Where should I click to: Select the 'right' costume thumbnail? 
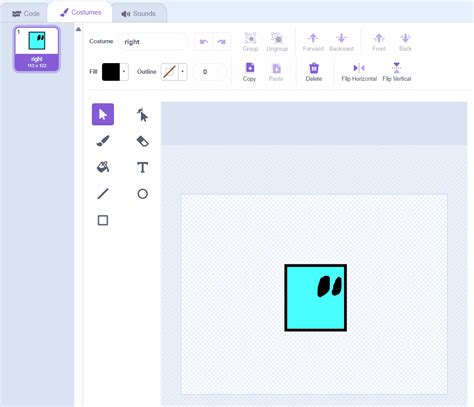pyautogui.click(x=37, y=49)
